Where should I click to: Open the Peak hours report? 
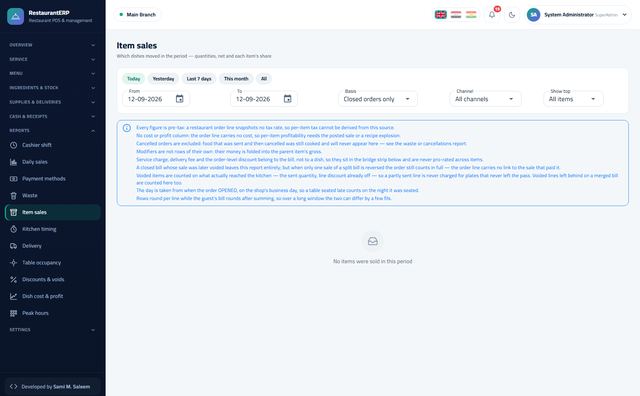pyautogui.click(x=53, y=313)
